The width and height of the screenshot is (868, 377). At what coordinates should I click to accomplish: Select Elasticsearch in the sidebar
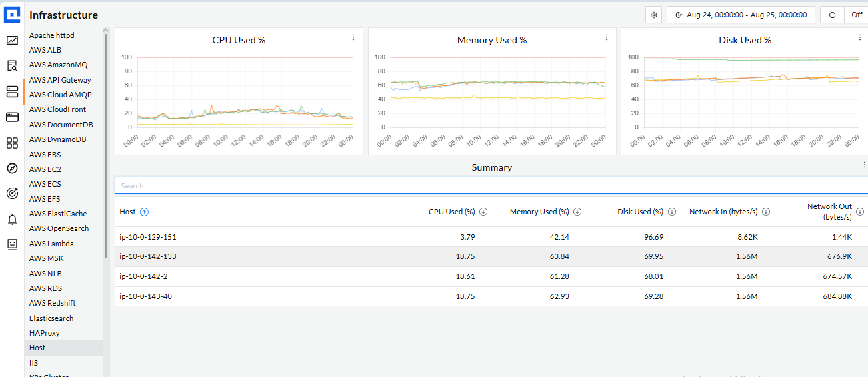pyautogui.click(x=51, y=318)
